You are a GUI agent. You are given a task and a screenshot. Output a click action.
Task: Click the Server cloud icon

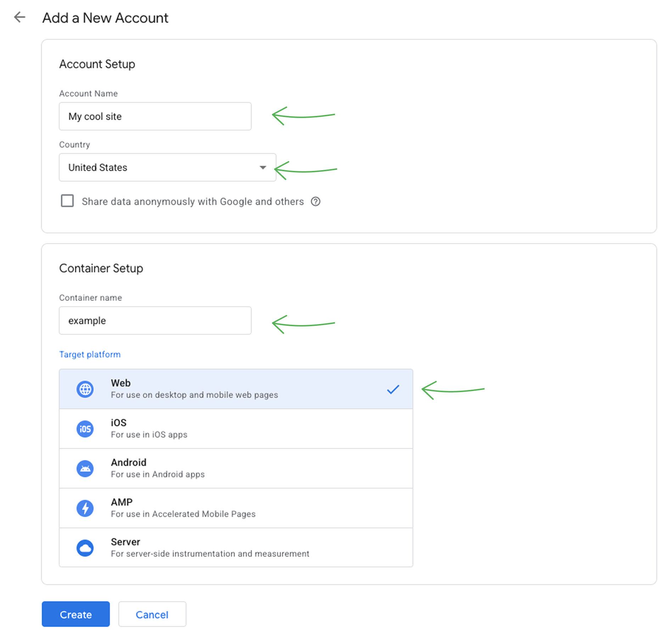click(x=85, y=548)
